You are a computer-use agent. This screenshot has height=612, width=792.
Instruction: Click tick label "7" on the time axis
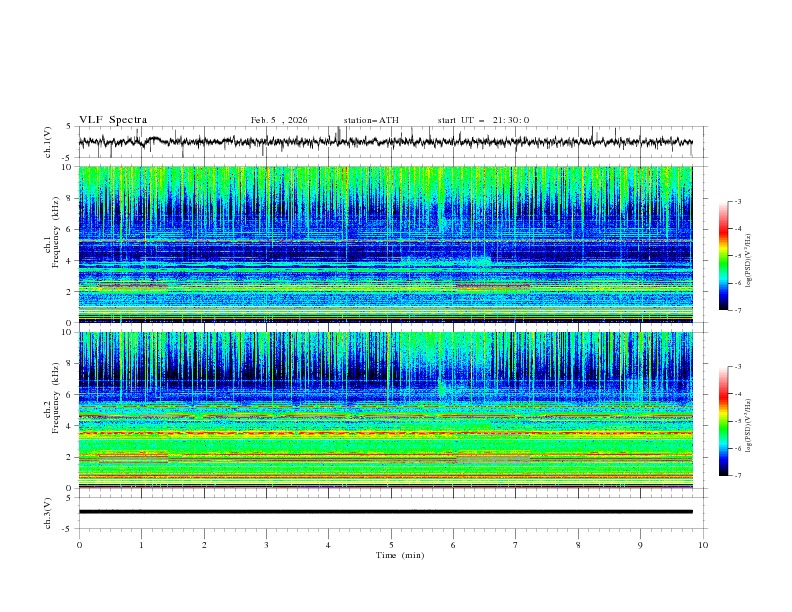(x=516, y=545)
